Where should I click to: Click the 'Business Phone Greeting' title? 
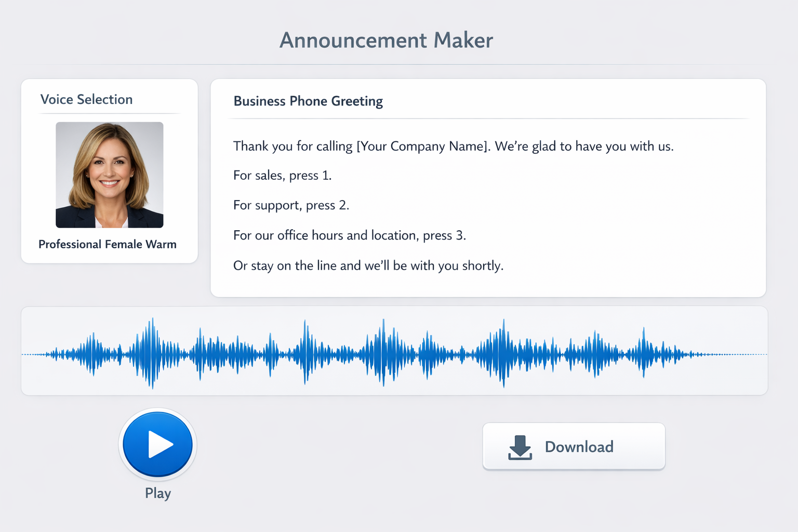[308, 101]
